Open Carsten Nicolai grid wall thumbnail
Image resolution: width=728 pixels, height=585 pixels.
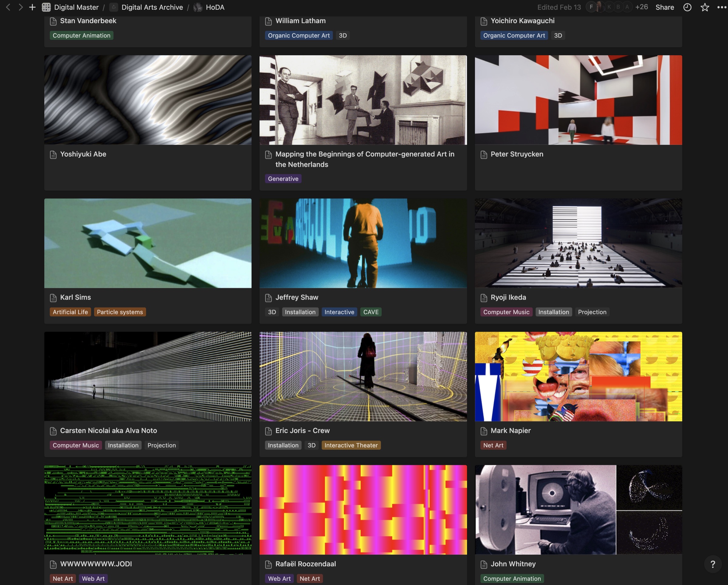148,376
